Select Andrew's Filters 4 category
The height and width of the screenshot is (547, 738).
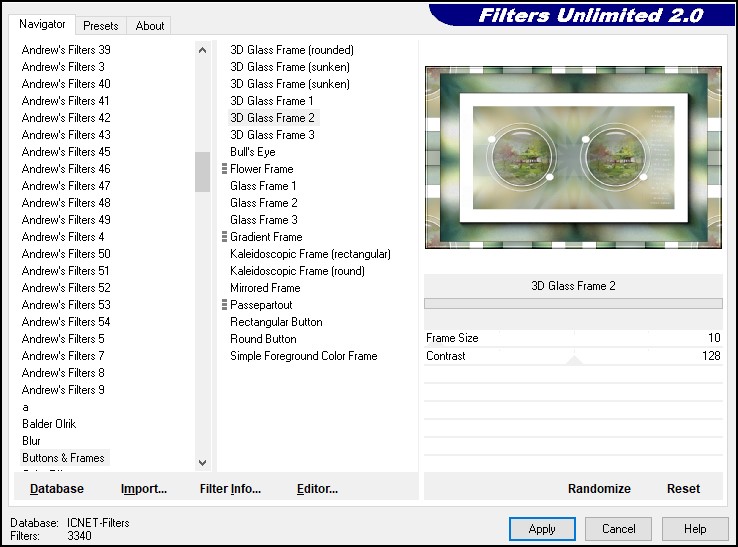63,237
